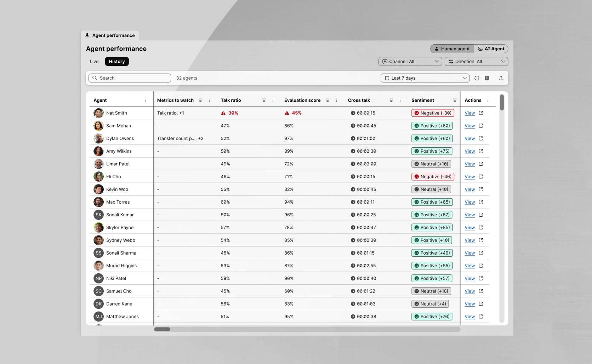Filter the Talk ratio column
Viewport: 592px width, 364px height.
(x=264, y=100)
